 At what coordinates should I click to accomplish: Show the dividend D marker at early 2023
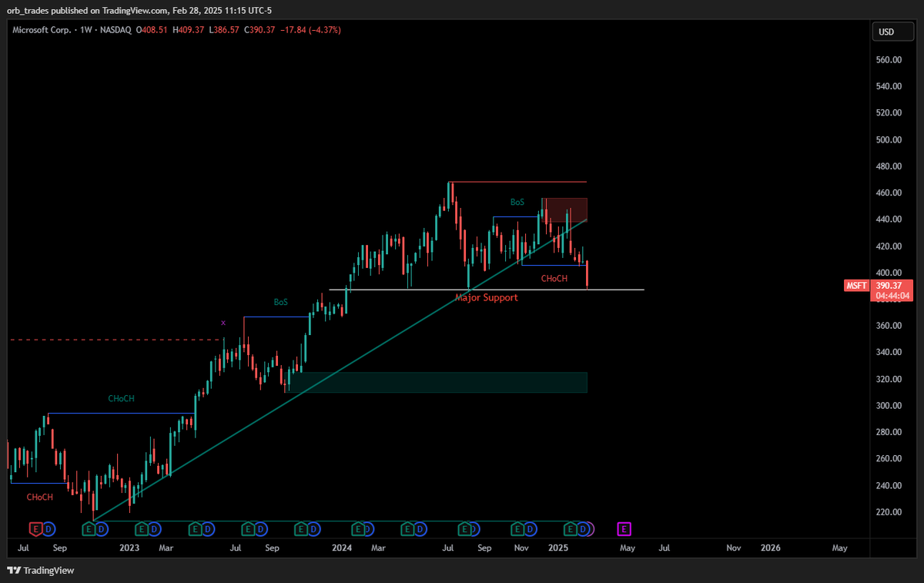[x=154, y=528]
